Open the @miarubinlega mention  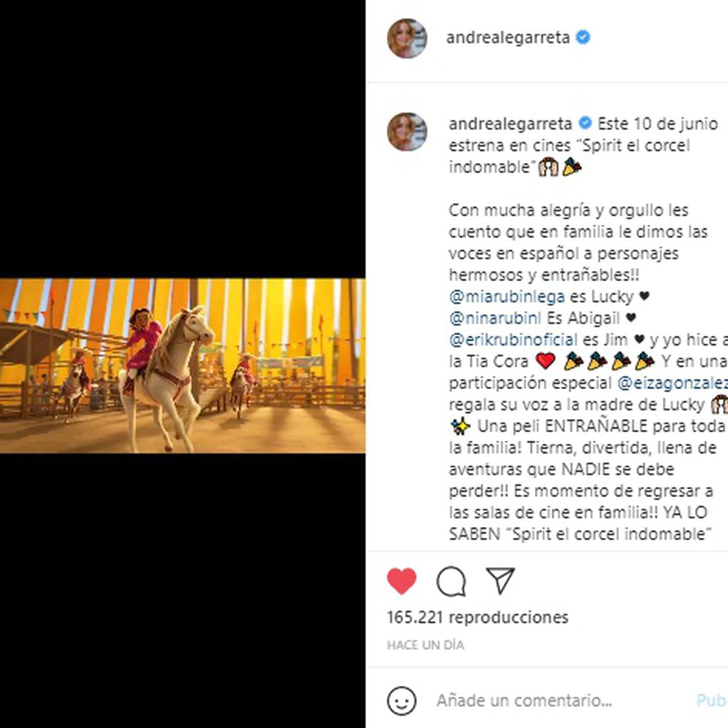pos(506,296)
